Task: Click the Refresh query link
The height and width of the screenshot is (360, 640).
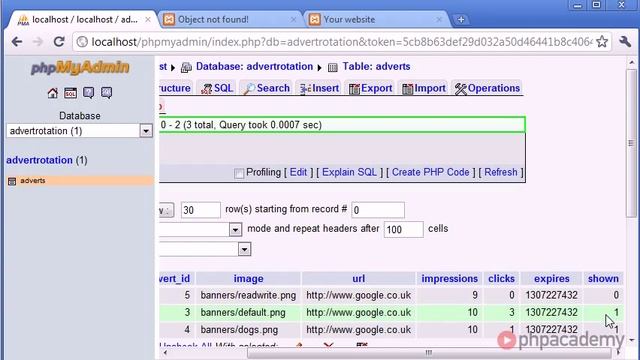Action: 500,172
